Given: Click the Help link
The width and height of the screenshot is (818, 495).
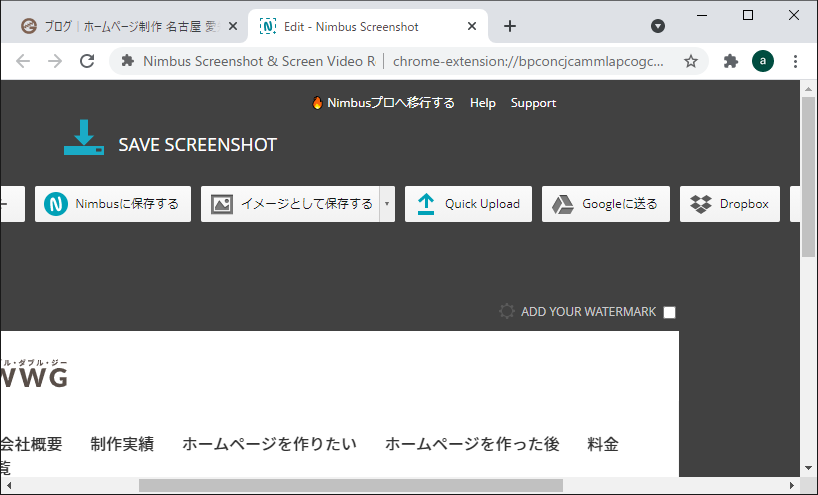Looking at the screenshot, I should coord(483,103).
